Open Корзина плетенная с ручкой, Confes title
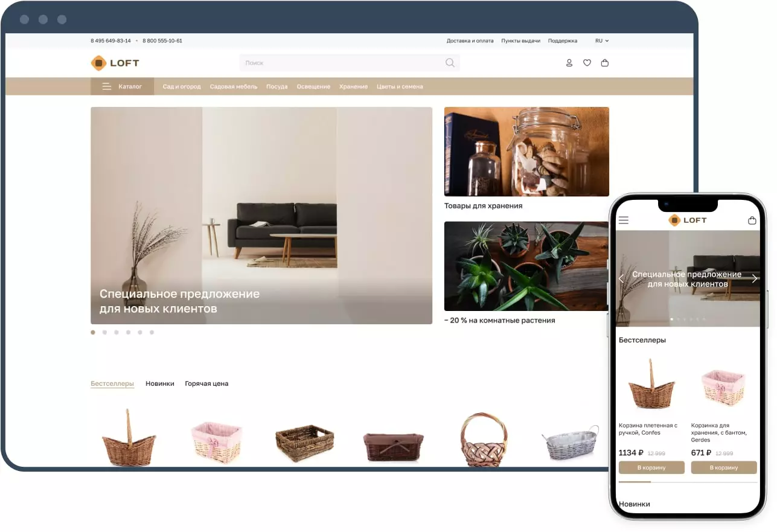This screenshot has width=777, height=532. pos(648,429)
